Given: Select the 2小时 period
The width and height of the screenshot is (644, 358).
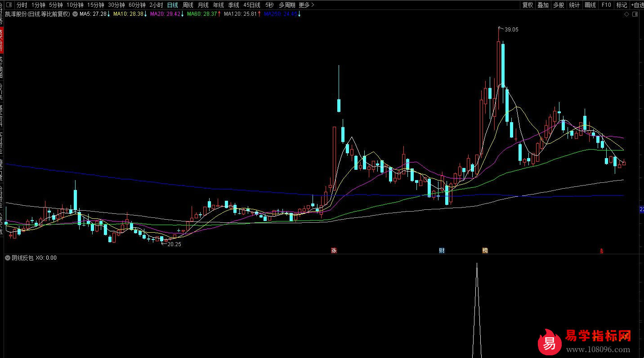Looking at the screenshot, I should [x=156, y=5].
